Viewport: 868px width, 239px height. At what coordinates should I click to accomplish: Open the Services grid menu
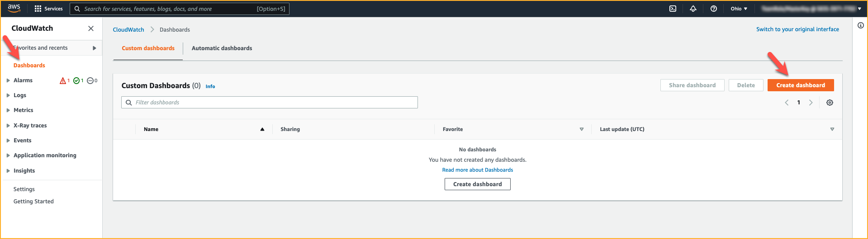coord(48,9)
